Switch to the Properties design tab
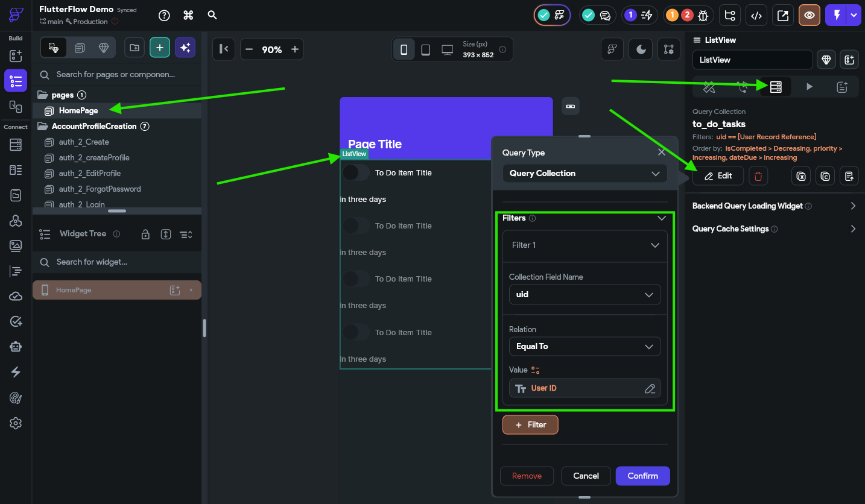This screenshot has width=865, height=504. [709, 87]
